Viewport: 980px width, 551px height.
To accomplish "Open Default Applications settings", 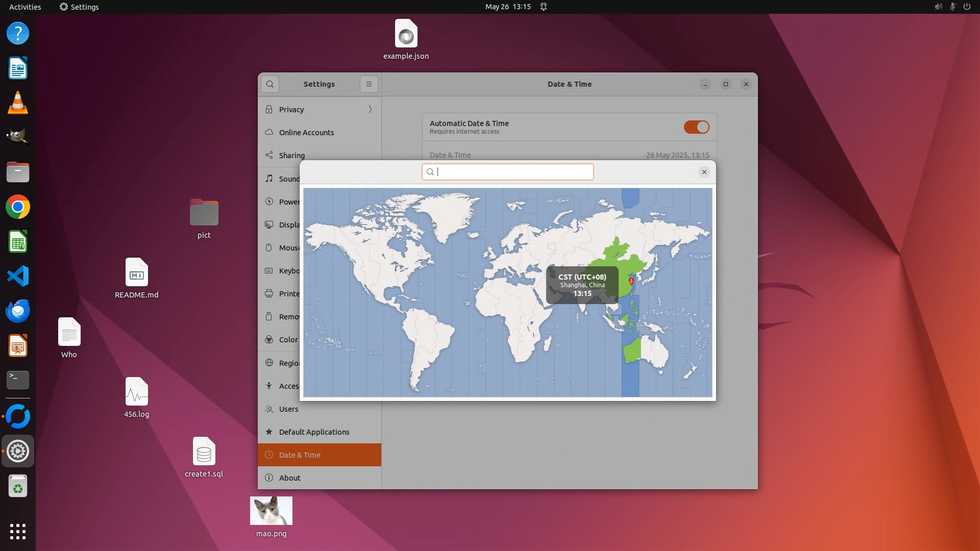I will [314, 432].
